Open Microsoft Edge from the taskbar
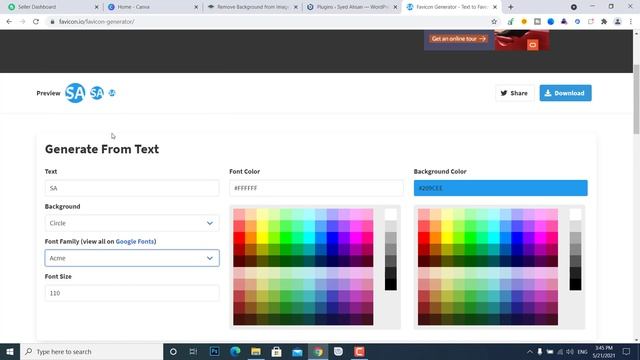This screenshot has width=640, height=360. tap(235, 351)
